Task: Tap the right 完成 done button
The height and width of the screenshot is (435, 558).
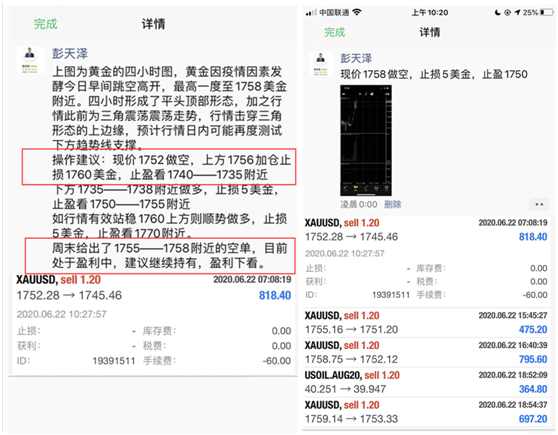Action: (335, 32)
